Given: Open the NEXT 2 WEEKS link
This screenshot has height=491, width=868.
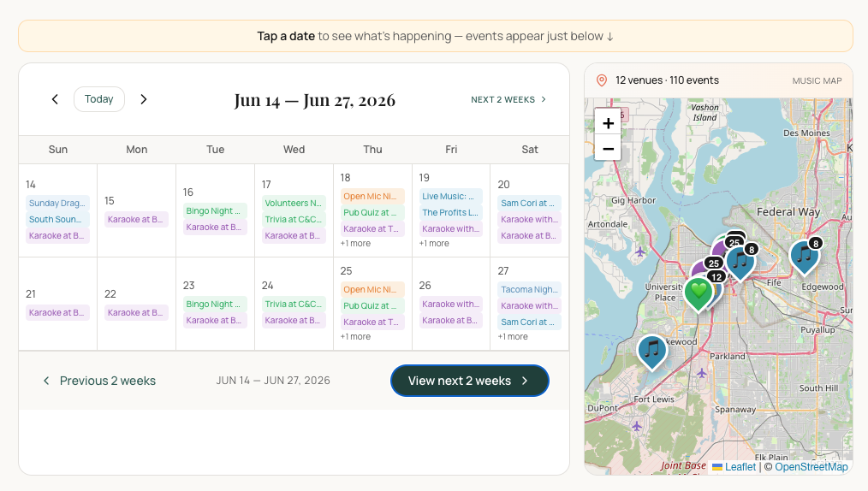Looking at the screenshot, I should click(508, 99).
